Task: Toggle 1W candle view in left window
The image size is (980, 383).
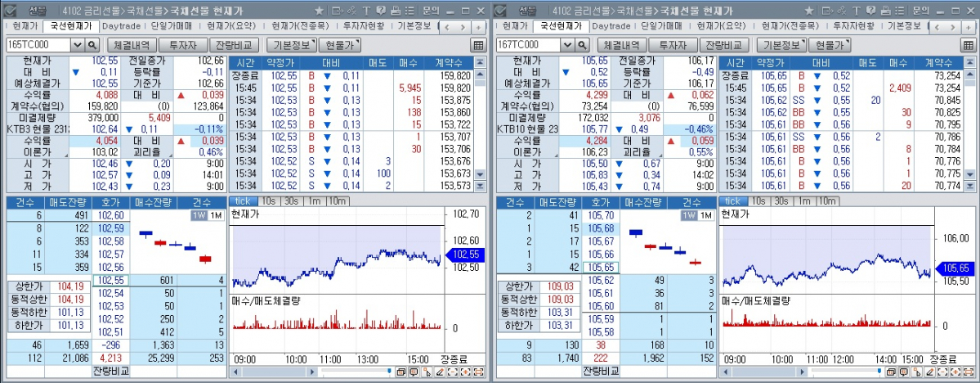Action: 198,214
